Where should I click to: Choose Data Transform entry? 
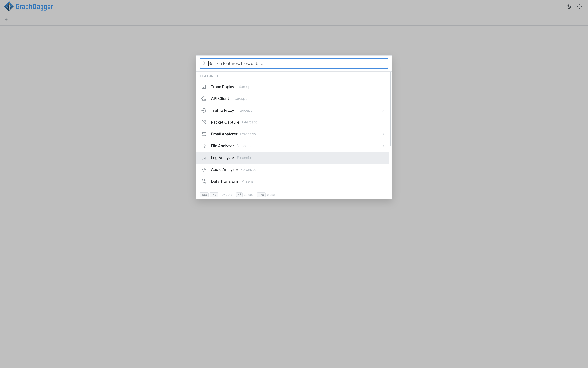click(x=293, y=181)
